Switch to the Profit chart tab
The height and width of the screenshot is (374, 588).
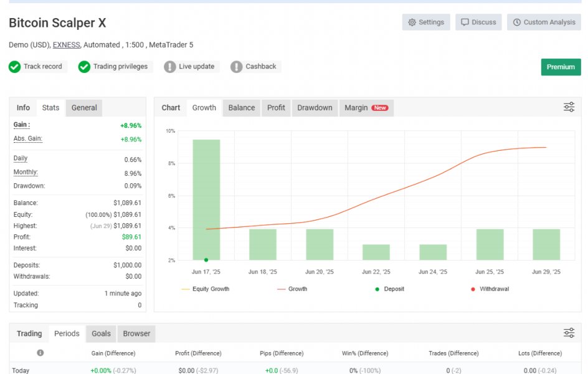276,108
